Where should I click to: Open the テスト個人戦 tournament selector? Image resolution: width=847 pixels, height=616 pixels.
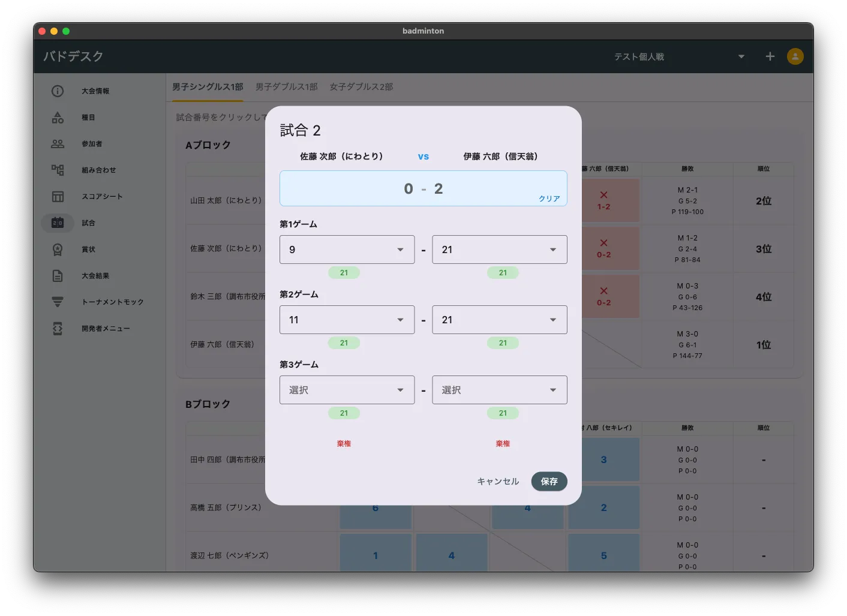coord(678,56)
